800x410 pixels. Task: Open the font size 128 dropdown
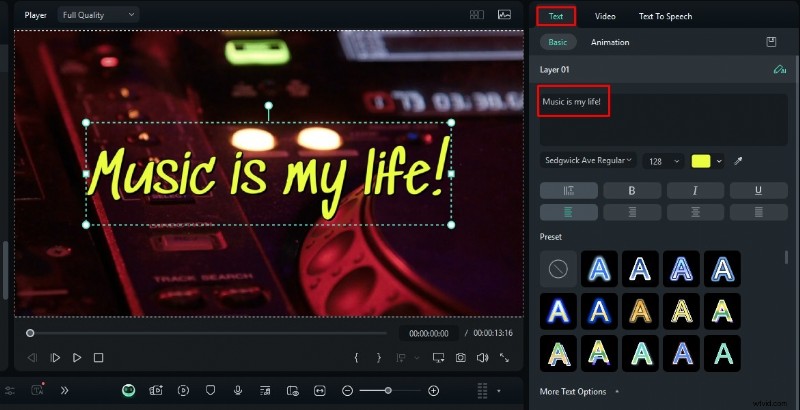[x=663, y=161]
